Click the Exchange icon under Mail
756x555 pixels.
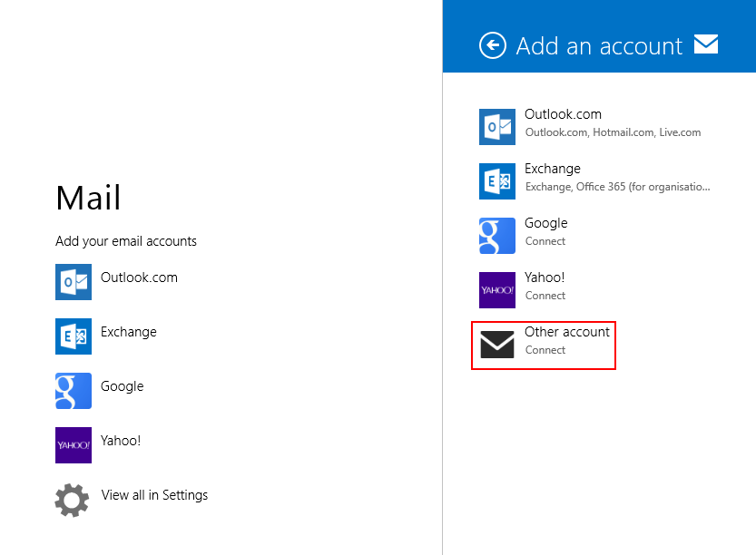(x=74, y=336)
